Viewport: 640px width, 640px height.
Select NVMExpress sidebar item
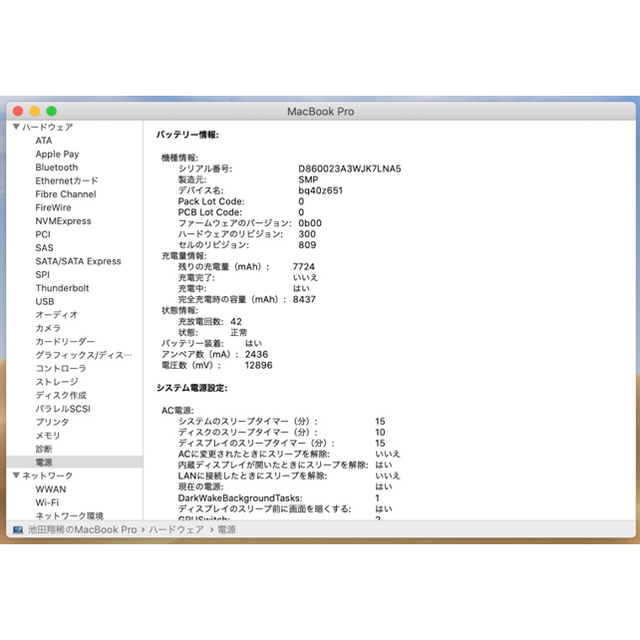click(63, 221)
